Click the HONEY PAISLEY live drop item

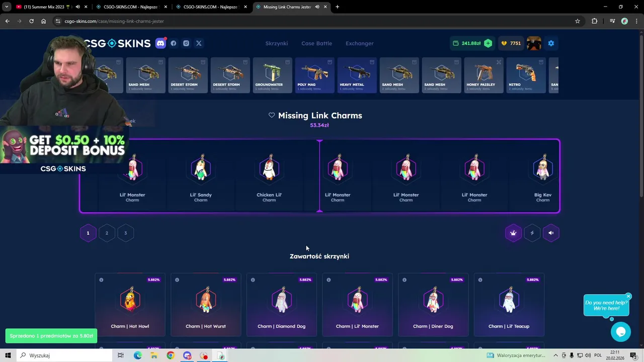pos(484,75)
